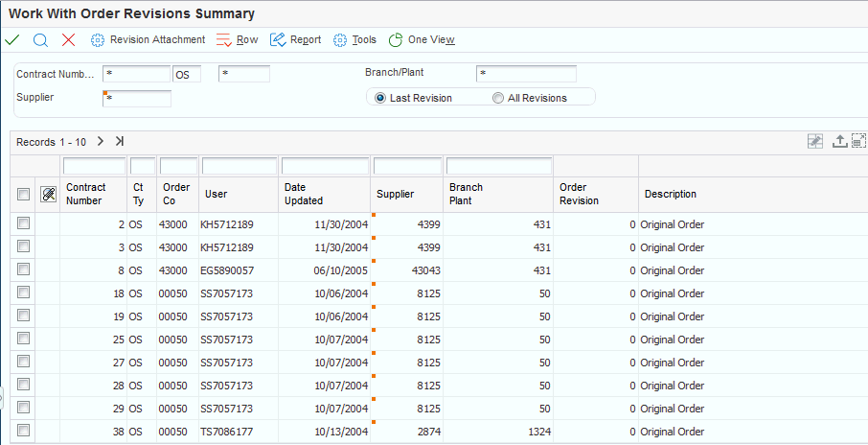Screen dimensions: 868x445
Task: Go to next page of records
Action: (x=100, y=141)
